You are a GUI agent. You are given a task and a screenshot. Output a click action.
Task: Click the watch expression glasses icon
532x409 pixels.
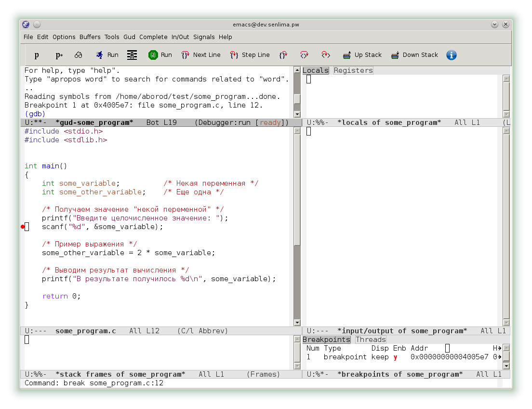[x=78, y=55]
